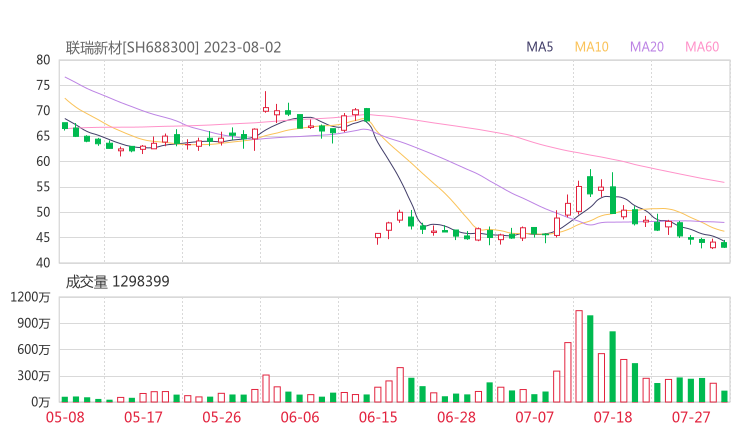Click the 07-07 date axis label
The width and height of the screenshot is (740, 440).
coord(534,417)
